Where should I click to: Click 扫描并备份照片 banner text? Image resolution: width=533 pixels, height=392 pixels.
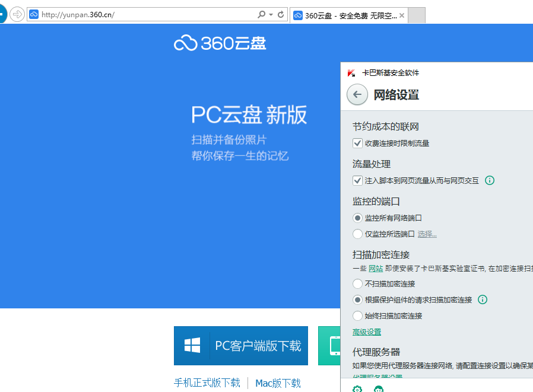tap(229, 139)
